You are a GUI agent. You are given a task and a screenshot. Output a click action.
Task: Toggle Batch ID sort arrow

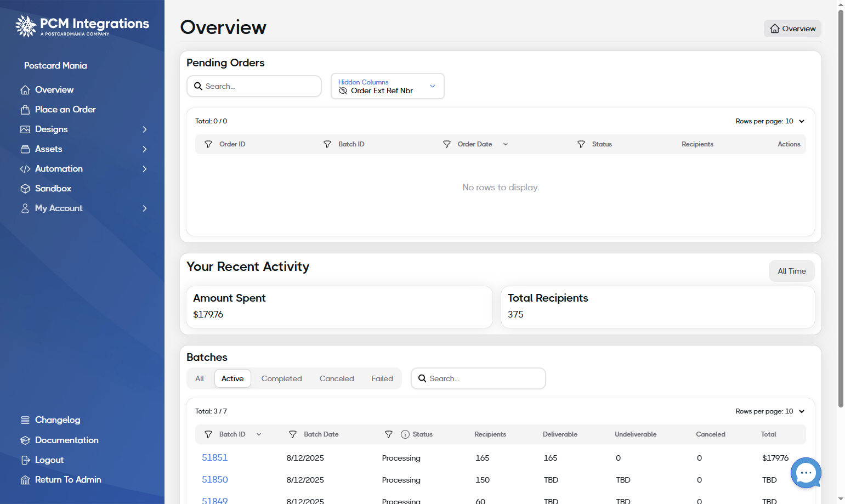click(x=259, y=434)
